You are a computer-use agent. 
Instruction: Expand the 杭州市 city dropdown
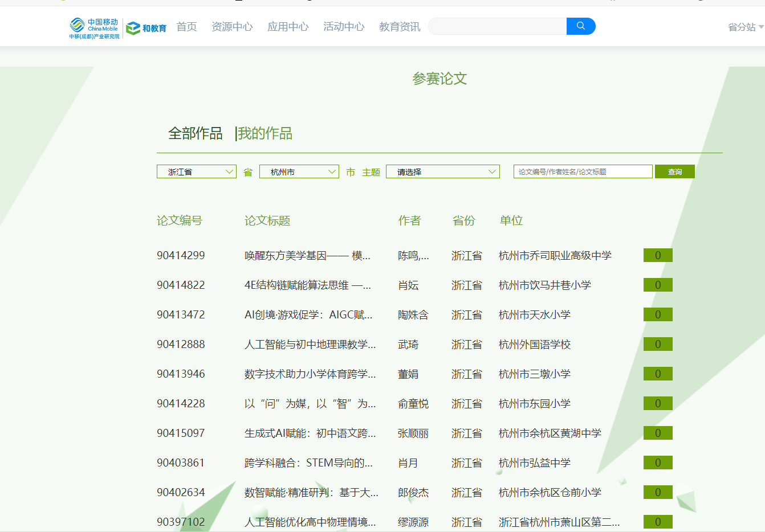[x=299, y=171]
